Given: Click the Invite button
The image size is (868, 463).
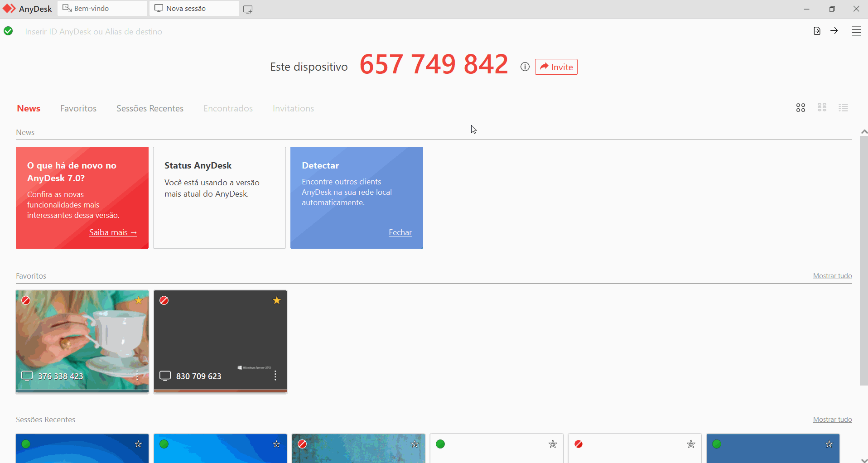Looking at the screenshot, I should [556, 67].
